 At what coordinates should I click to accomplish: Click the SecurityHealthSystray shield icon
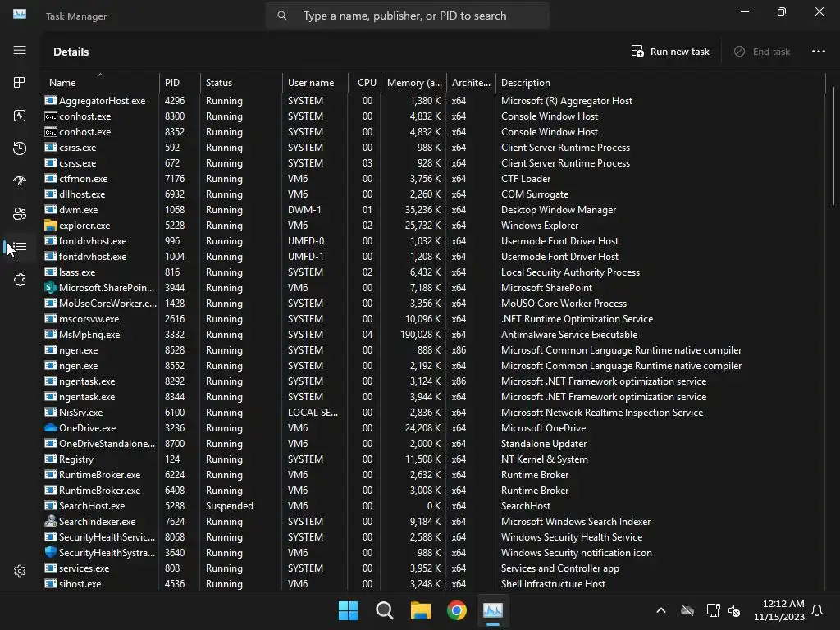(50, 552)
